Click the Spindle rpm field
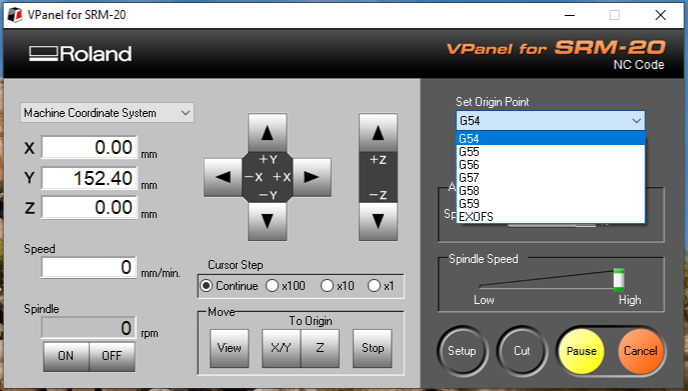This screenshot has height=391, width=688. tap(89, 328)
